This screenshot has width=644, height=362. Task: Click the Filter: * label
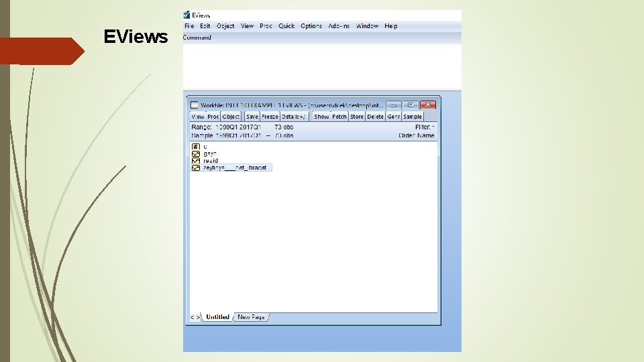pos(425,127)
